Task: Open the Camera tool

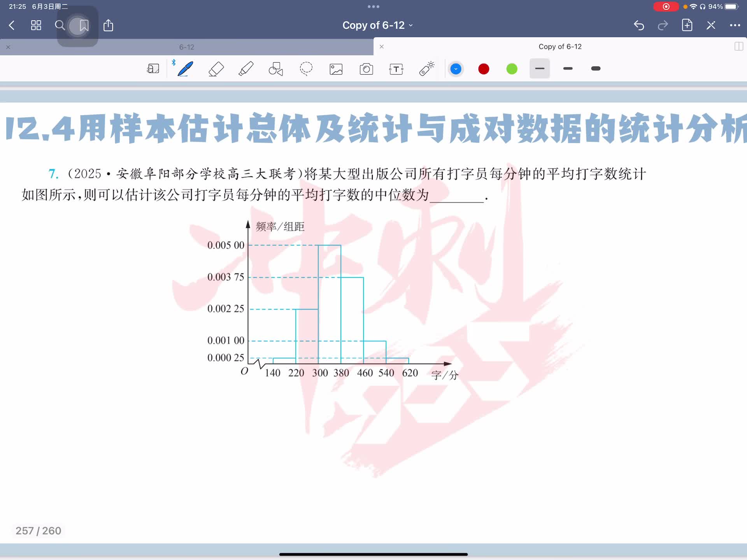Action: 366,69
